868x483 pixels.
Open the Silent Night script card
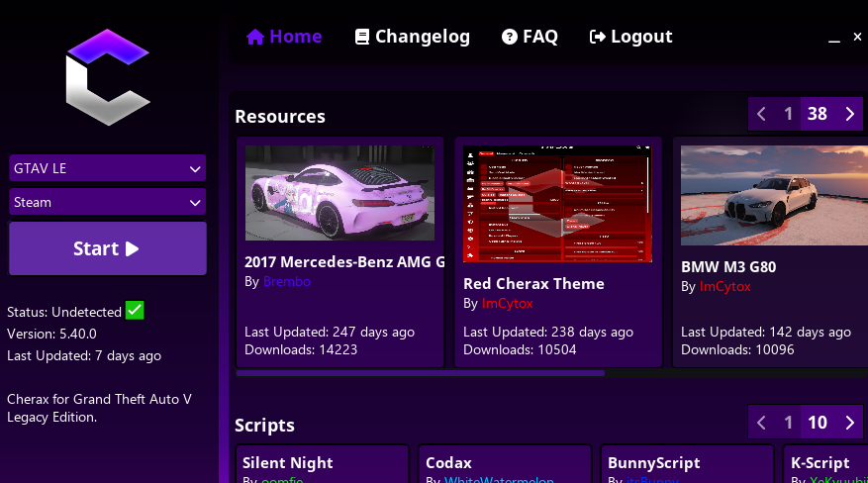(323, 464)
